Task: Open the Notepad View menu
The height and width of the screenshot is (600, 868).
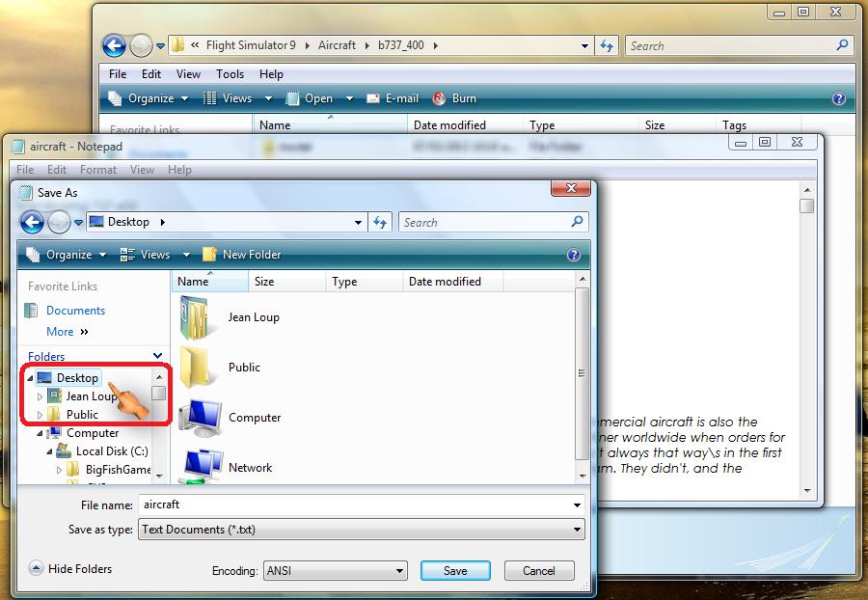Action: click(x=142, y=170)
